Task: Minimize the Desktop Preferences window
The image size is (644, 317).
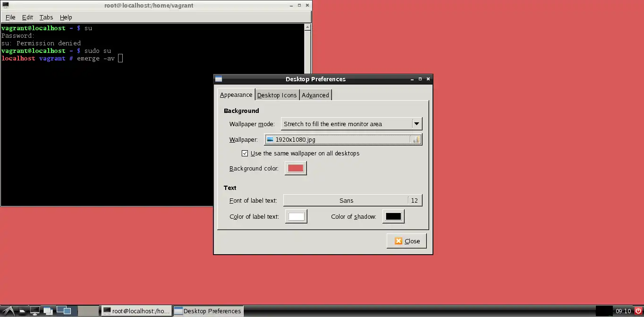Action: 412,79
